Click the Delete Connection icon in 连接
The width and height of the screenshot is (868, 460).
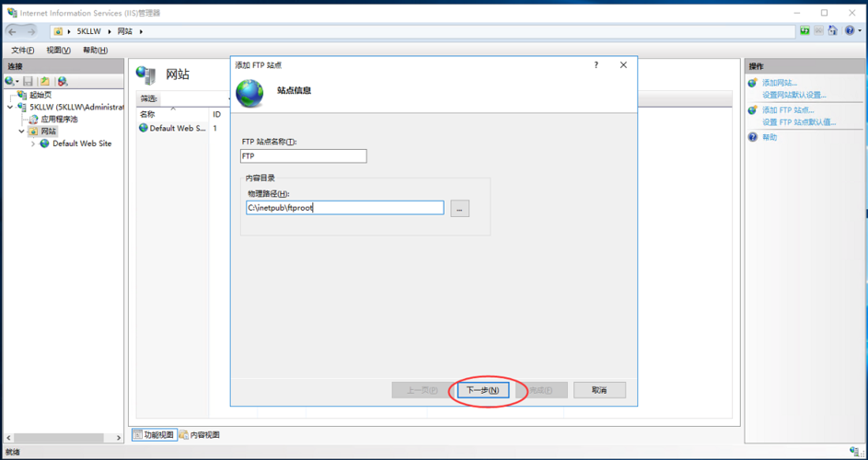63,81
